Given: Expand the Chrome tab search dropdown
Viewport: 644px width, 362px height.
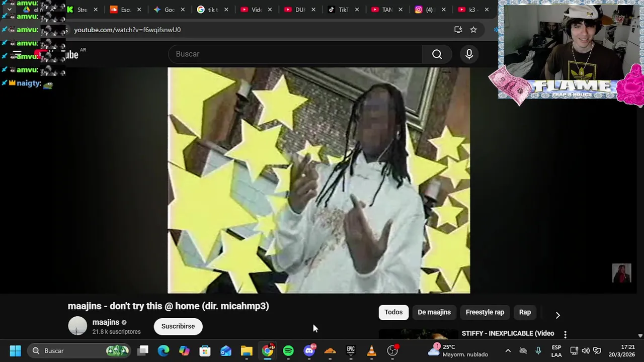Looking at the screenshot, I should pyautogui.click(x=9, y=10).
